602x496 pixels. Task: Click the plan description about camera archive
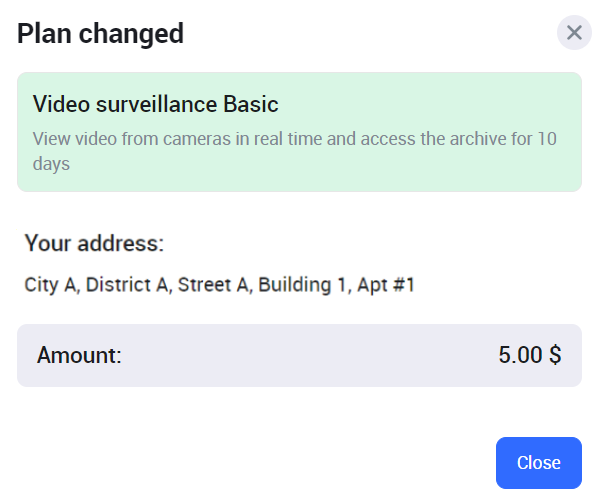[x=294, y=150]
